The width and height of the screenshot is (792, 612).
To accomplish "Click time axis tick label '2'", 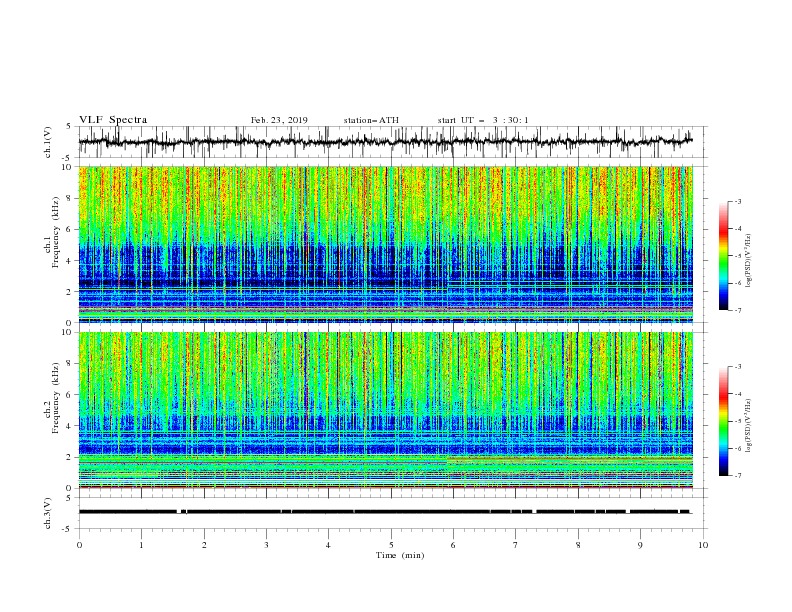I will click(204, 545).
